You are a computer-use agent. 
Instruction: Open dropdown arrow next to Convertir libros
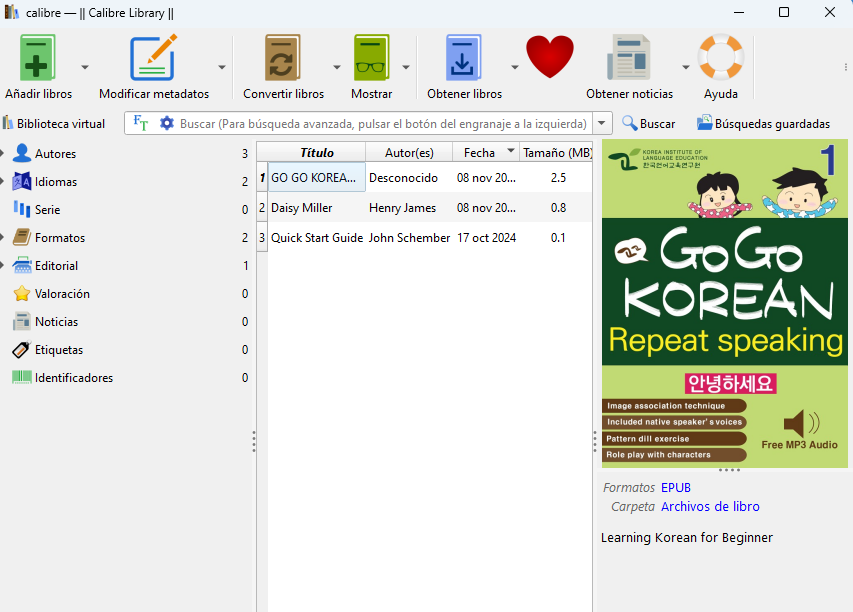click(337, 67)
